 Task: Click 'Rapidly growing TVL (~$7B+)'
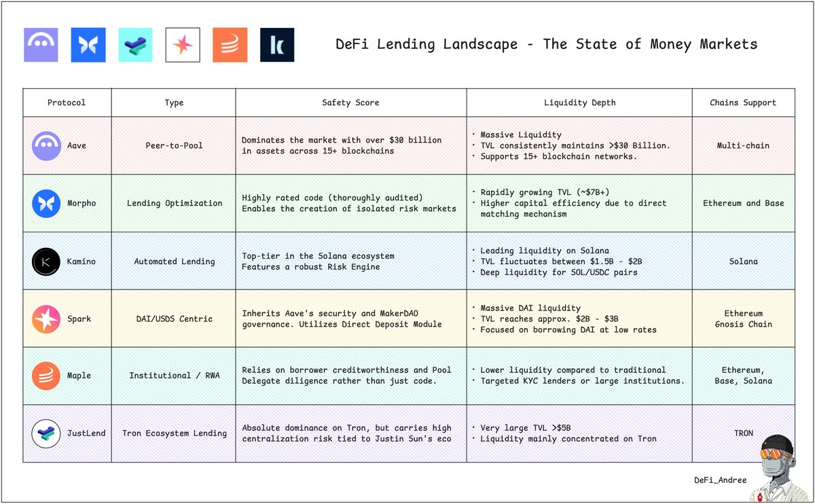coord(545,192)
